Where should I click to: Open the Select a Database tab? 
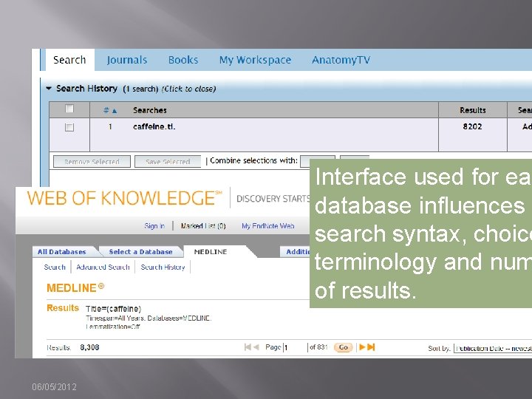(x=141, y=252)
